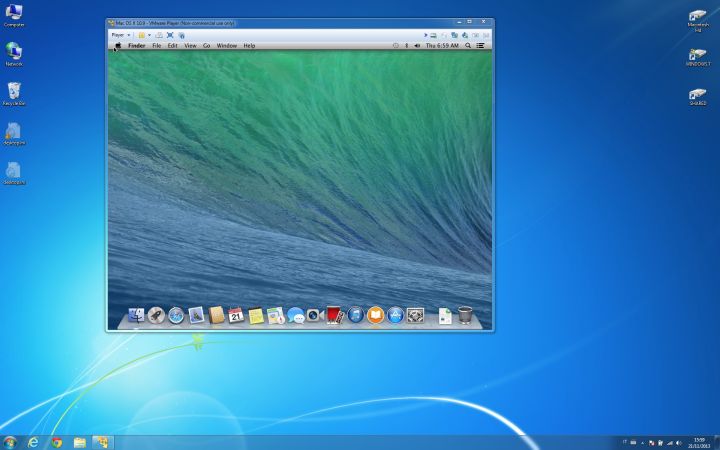720x450 pixels.
Task: Click Send Ctrl+Alt+Del VMware toolbar icon
Action: (x=159, y=35)
